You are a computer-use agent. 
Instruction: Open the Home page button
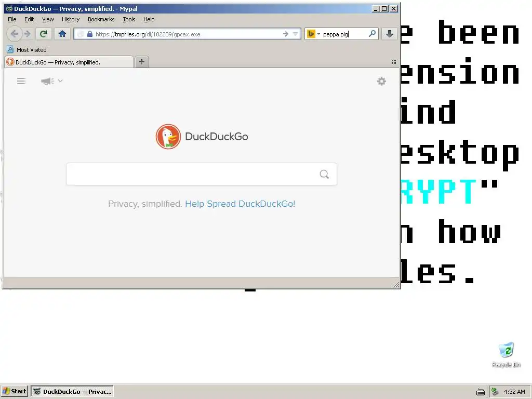(62, 34)
